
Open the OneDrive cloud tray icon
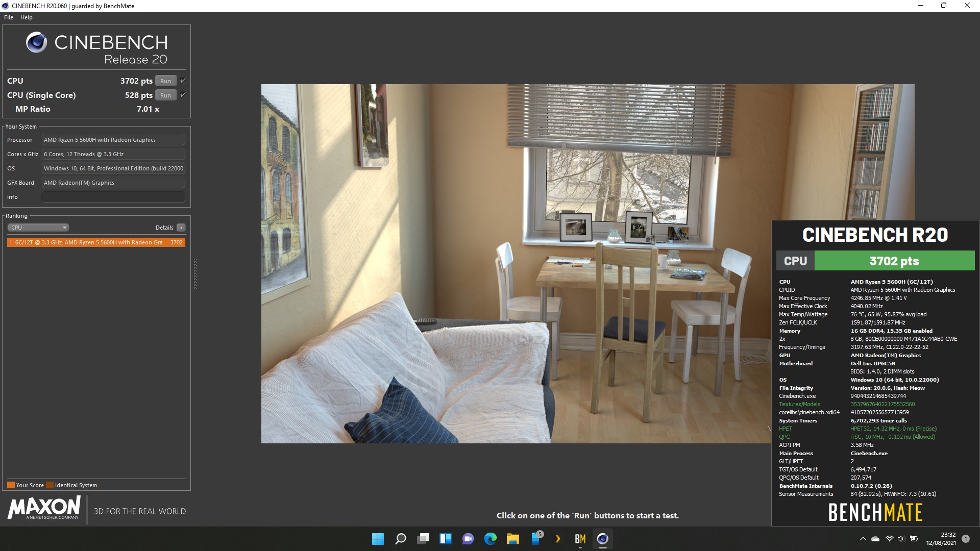coord(876,539)
